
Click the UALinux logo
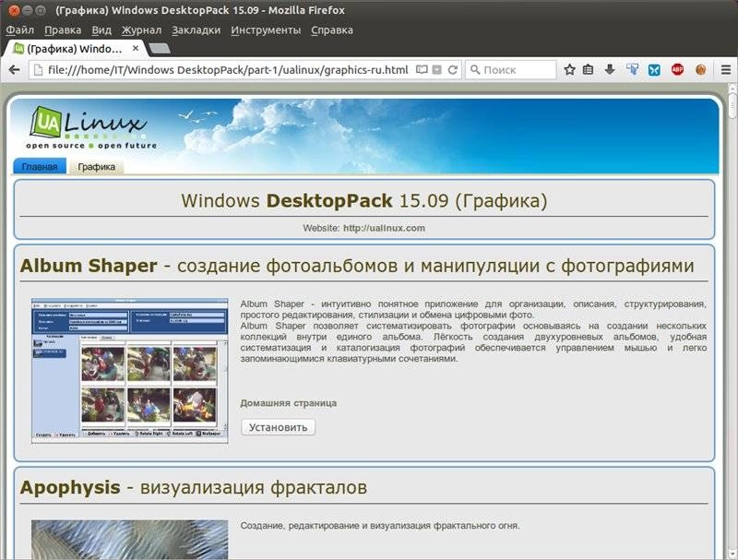(x=90, y=127)
